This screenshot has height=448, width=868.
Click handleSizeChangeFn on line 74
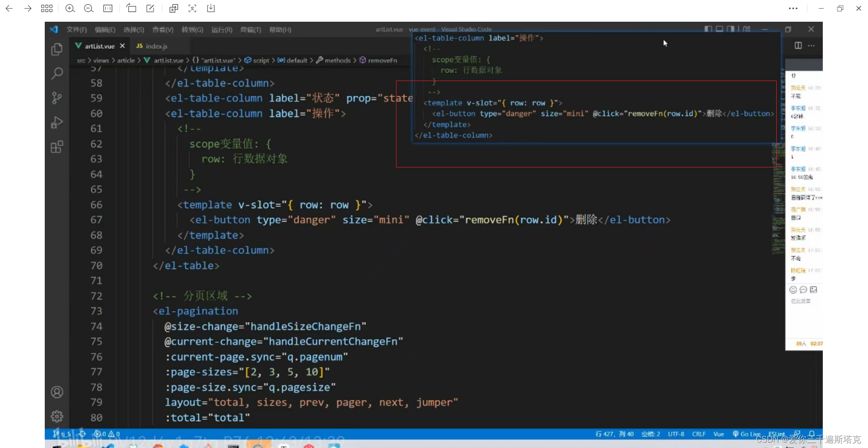(x=306, y=326)
